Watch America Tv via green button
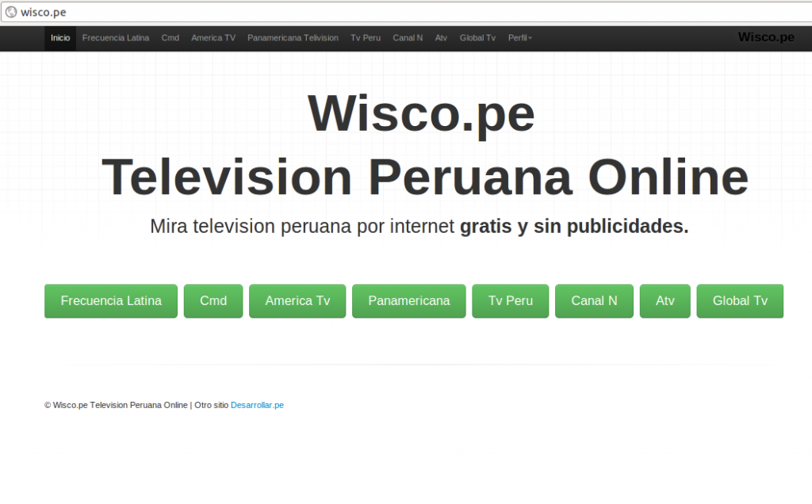 click(x=297, y=301)
